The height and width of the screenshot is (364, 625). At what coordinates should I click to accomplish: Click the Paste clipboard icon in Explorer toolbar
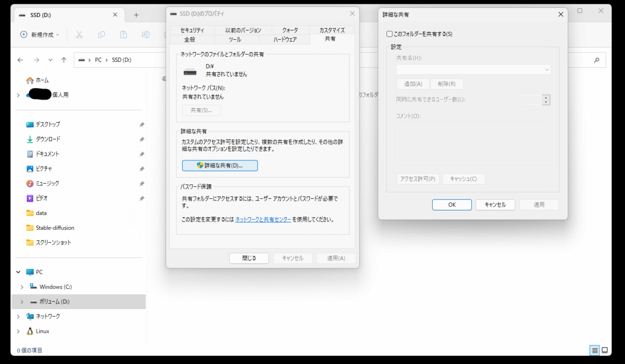[x=123, y=35]
